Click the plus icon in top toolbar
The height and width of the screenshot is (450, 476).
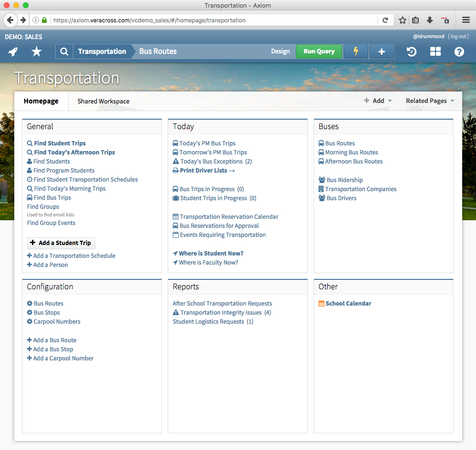pos(382,51)
